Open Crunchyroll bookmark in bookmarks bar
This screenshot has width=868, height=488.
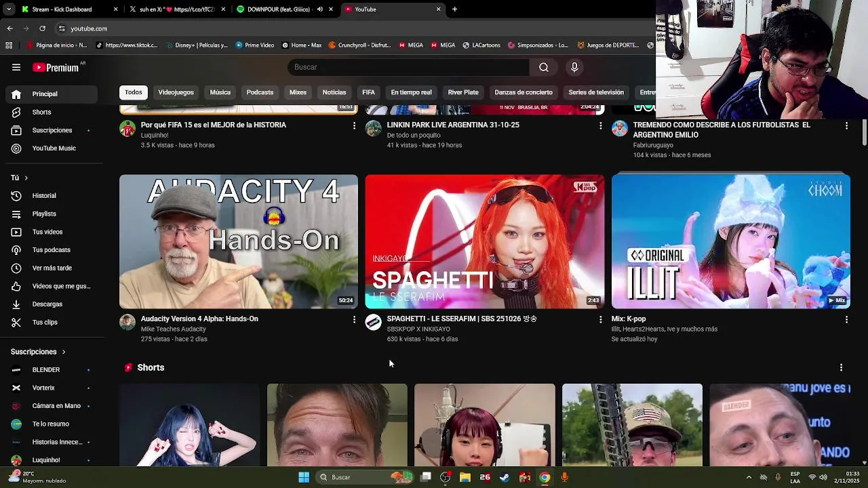[x=359, y=45]
